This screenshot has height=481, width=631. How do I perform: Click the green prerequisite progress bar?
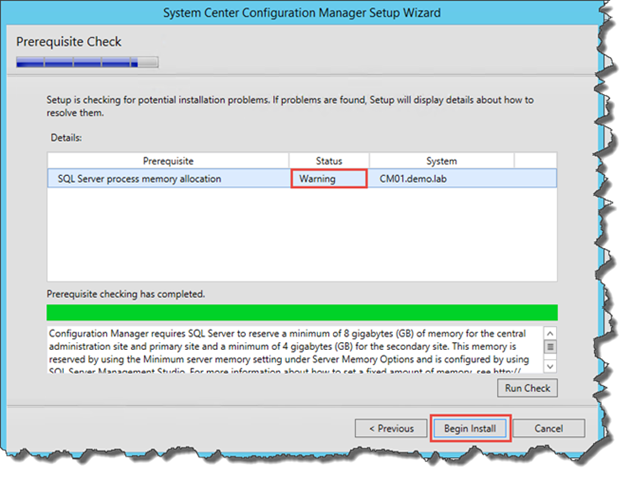[x=302, y=313]
